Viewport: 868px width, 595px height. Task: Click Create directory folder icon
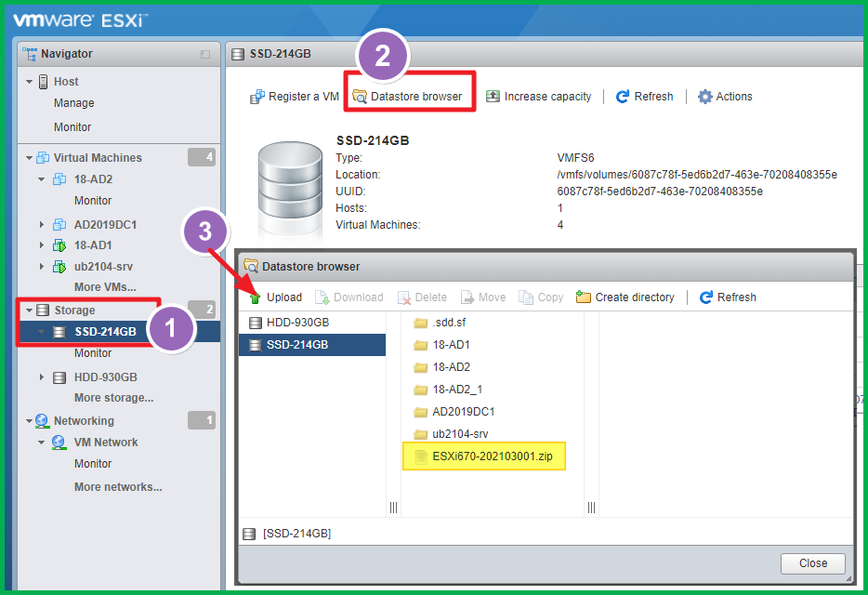point(583,297)
